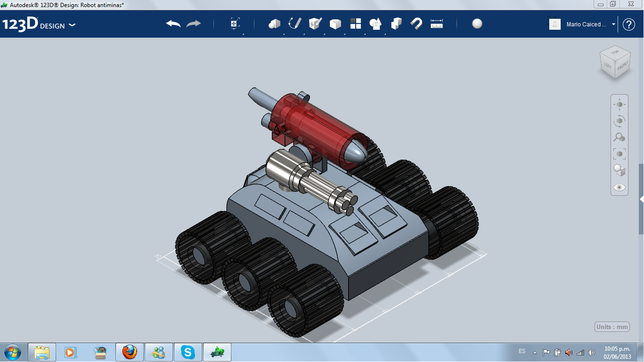Open the 123D Design application menu
Viewport: 644px width, 362px height.
point(39,24)
